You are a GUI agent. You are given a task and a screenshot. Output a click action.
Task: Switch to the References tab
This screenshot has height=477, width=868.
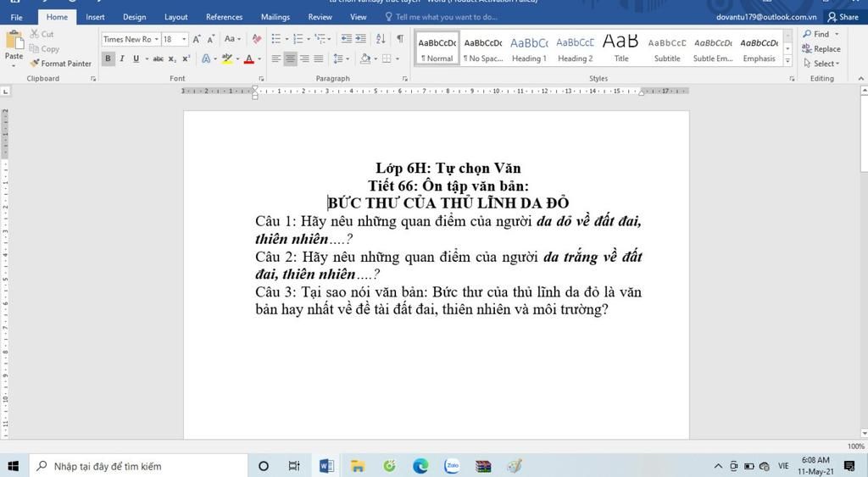(x=224, y=17)
